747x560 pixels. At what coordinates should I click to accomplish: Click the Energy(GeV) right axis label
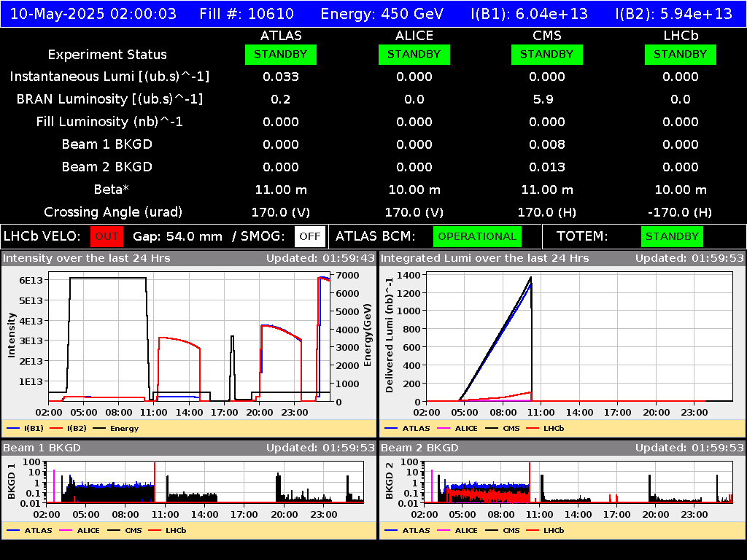[x=368, y=335]
